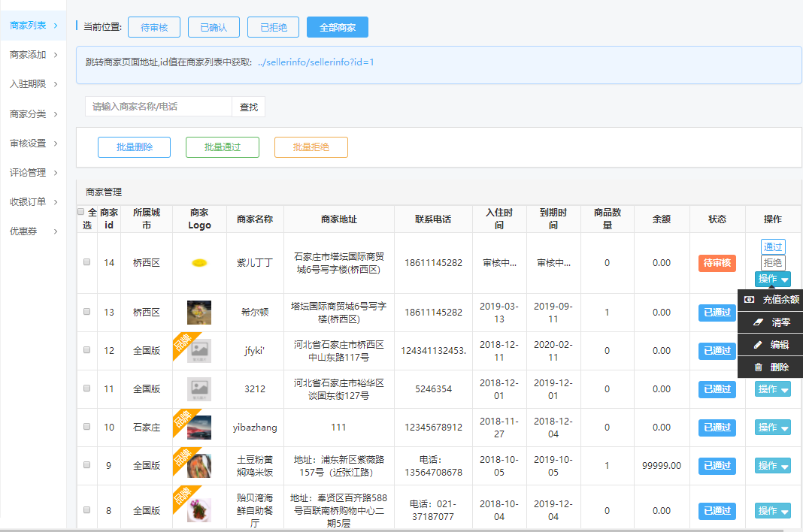Choose 删除 from the operation menu
This screenshot has width=803, height=532.
(x=770, y=367)
